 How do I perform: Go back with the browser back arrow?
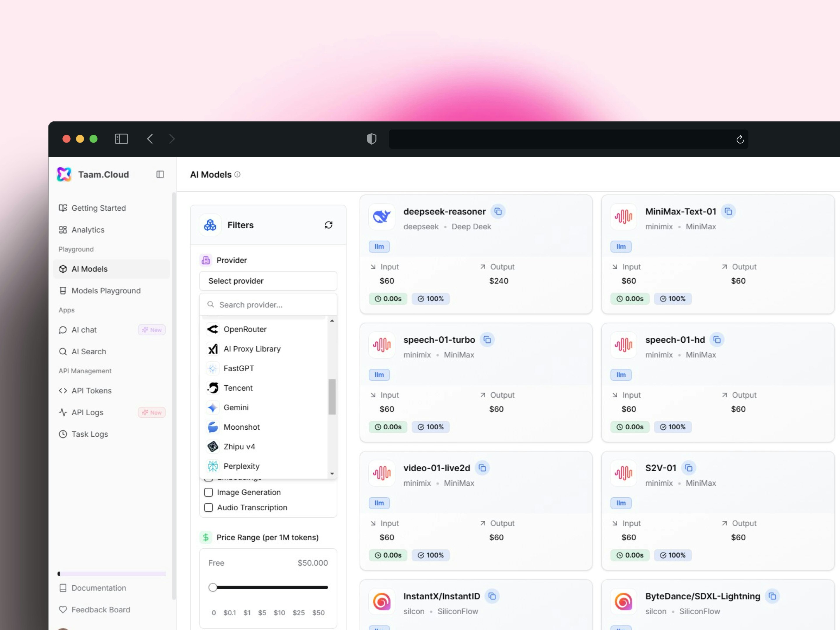[150, 139]
